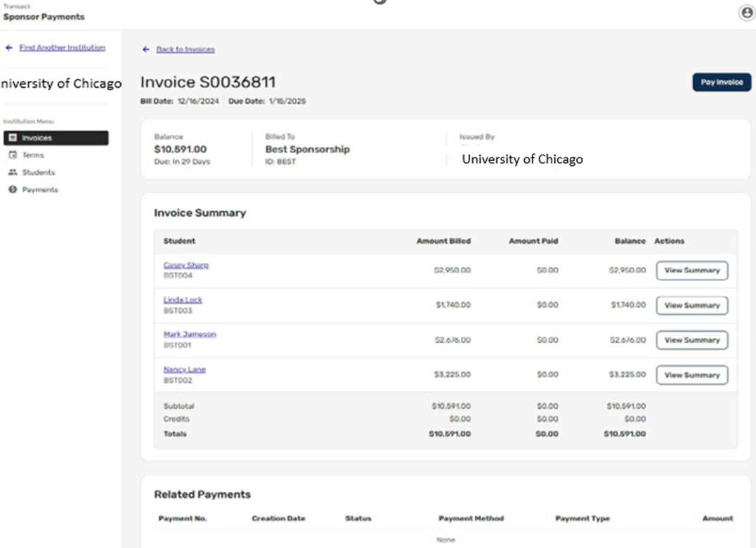View Summary for Linda Lock
This screenshot has height=548, width=756.
(691, 306)
